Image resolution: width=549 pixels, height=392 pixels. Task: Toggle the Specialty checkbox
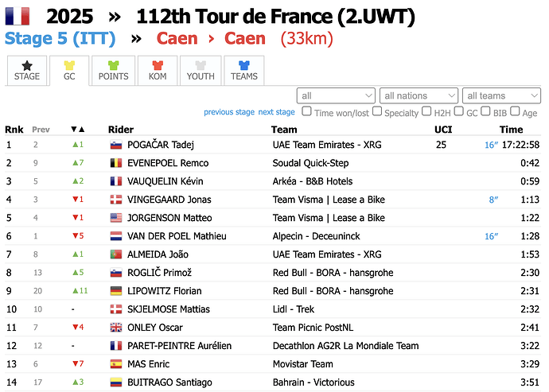click(x=377, y=111)
